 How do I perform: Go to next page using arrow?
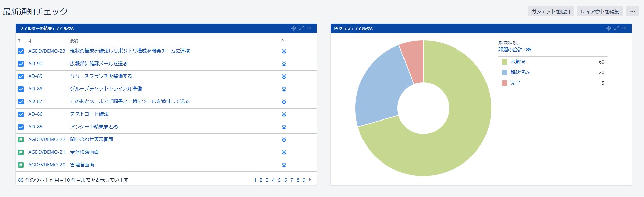click(x=310, y=180)
